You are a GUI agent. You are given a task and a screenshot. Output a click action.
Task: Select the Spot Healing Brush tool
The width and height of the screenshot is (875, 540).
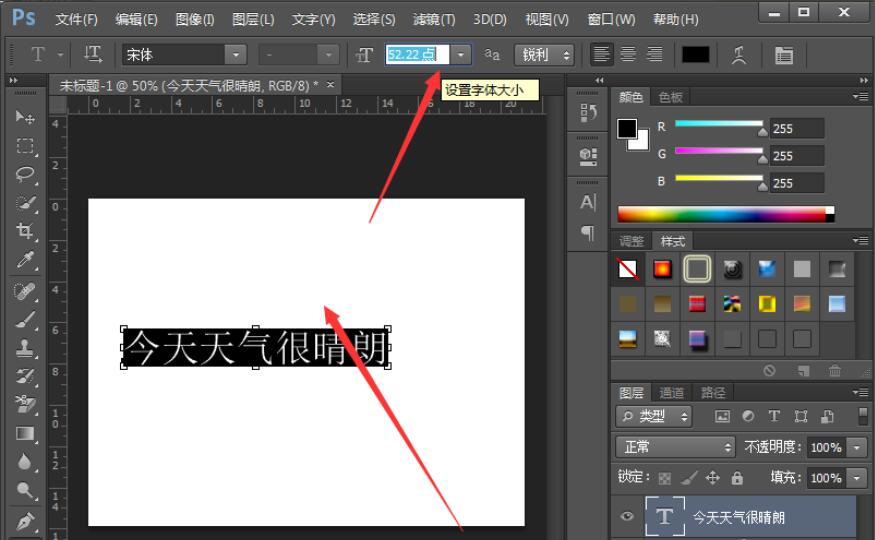pos(25,292)
